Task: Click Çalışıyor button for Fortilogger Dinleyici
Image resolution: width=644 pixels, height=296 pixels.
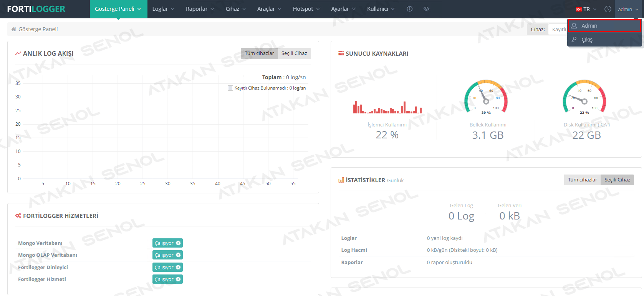Action: pyautogui.click(x=167, y=267)
